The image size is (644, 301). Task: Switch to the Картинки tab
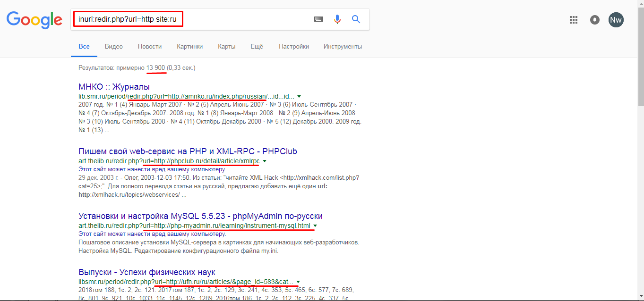190,46
